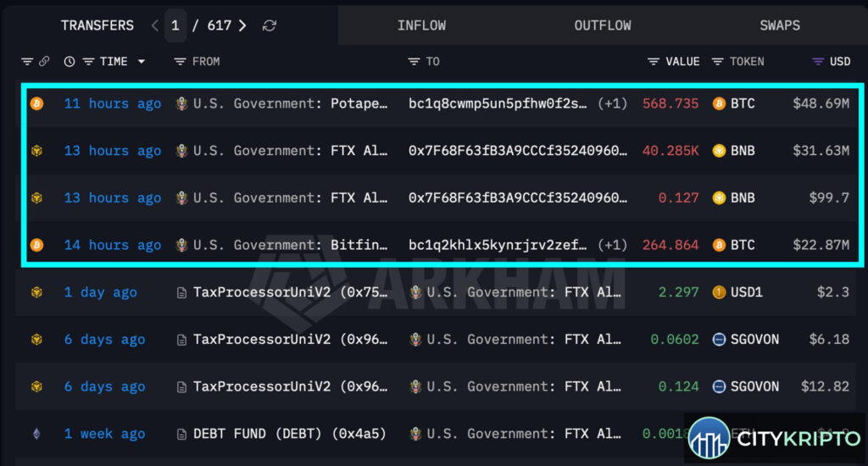Viewport: 868px width, 466px height.
Task: Click Ethereum chain icon in 1 week ago row
Action: coord(37,433)
